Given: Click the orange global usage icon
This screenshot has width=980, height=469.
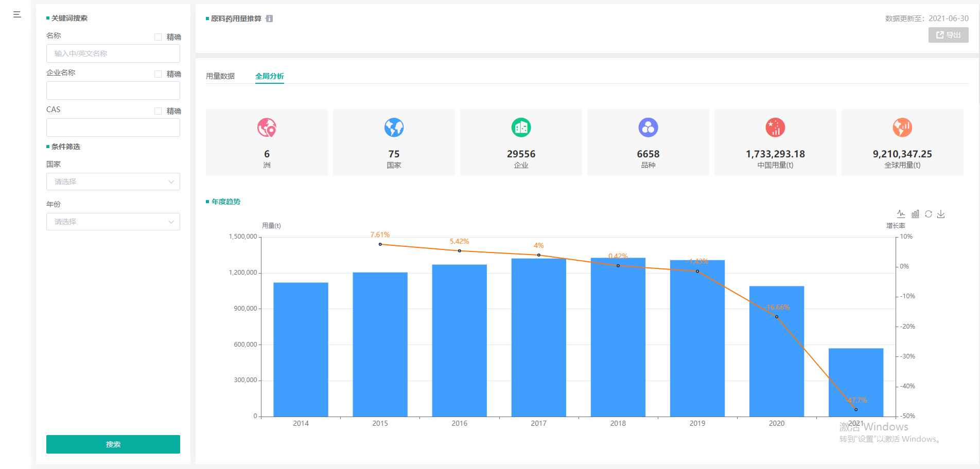Looking at the screenshot, I should tap(902, 128).
